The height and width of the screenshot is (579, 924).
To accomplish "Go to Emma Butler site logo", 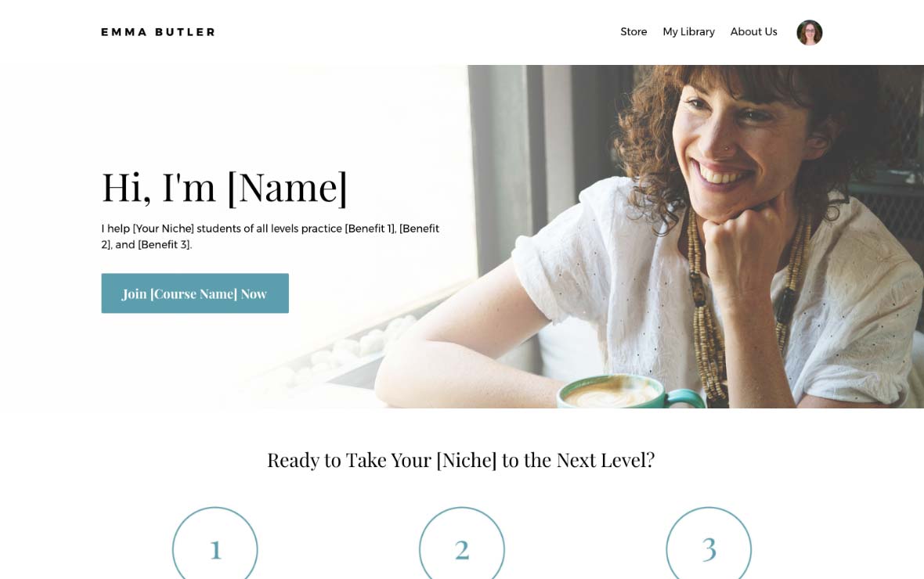I will [x=158, y=32].
